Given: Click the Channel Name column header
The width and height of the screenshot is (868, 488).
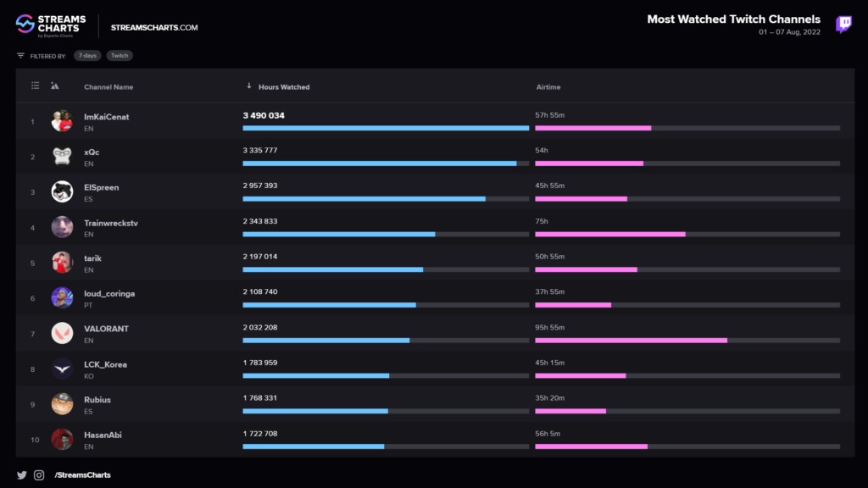Looking at the screenshot, I should point(108,87).
